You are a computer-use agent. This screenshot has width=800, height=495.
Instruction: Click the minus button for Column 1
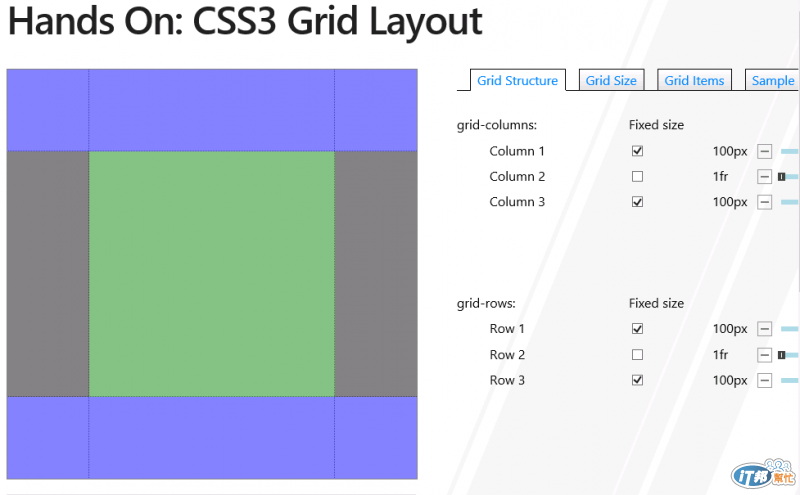[764, 151]
